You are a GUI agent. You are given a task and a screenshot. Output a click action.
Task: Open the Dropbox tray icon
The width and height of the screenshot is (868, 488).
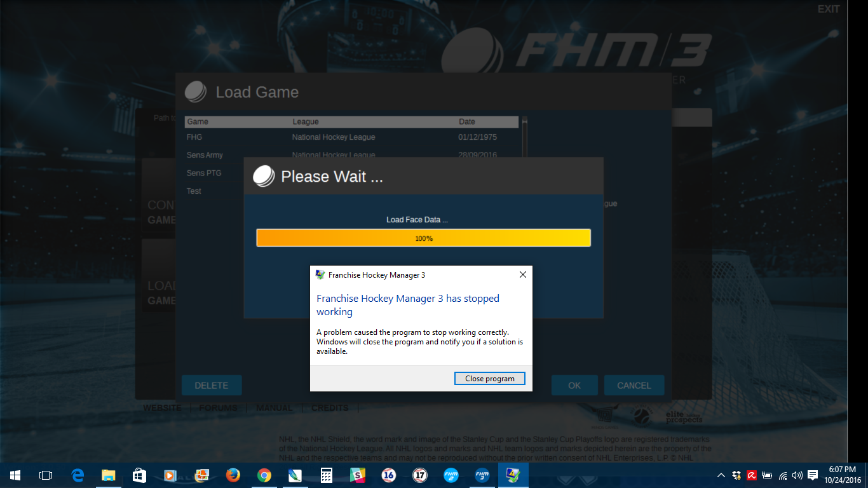click(736, 475)
